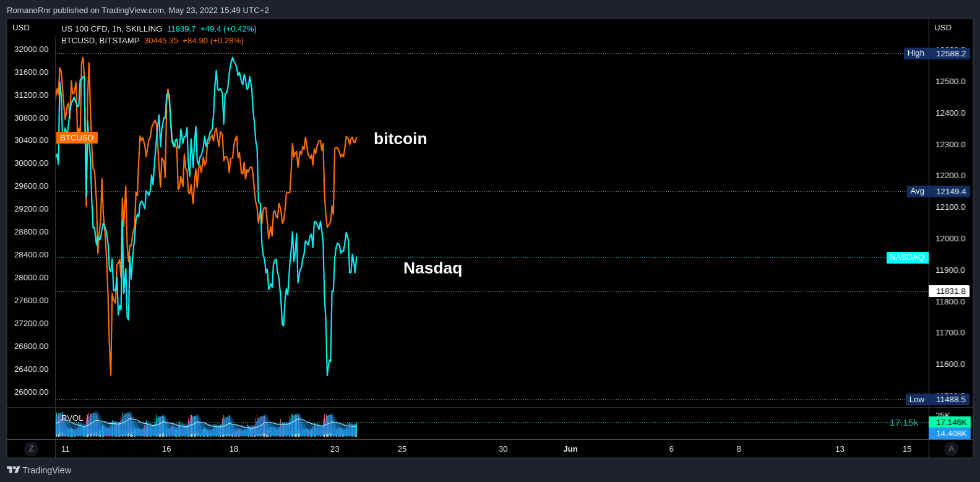Click the 32000.00 left price tick
This screenshot has height=482, width=980.
pos(31,49)
